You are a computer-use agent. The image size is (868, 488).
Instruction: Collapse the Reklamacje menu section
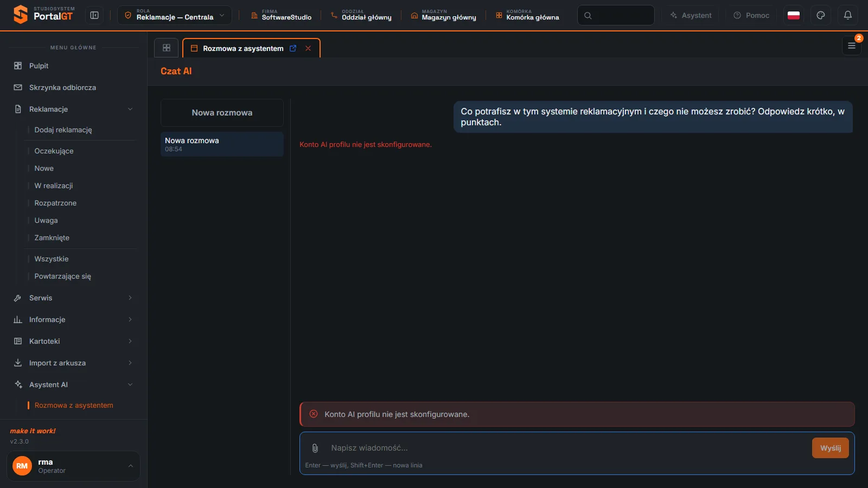coord(73,109)
